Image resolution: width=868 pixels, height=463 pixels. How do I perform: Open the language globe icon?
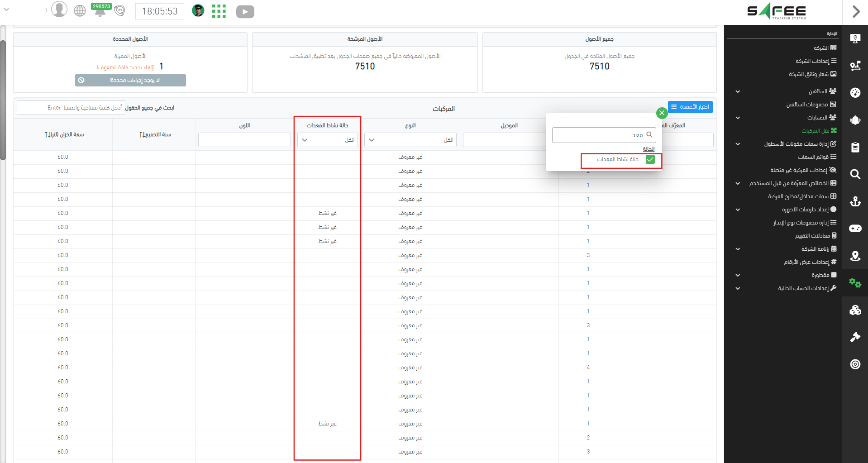(80, 11)
